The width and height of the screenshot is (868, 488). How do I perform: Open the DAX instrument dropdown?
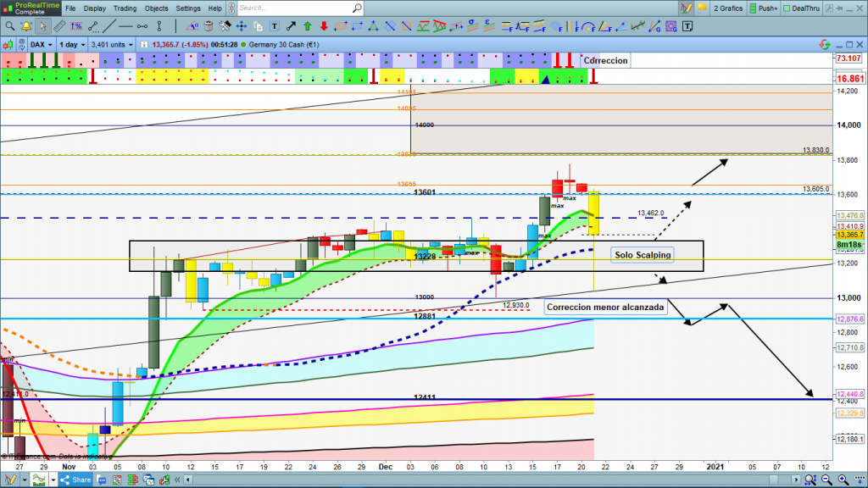pyautogui.click(x=40, y=44)
